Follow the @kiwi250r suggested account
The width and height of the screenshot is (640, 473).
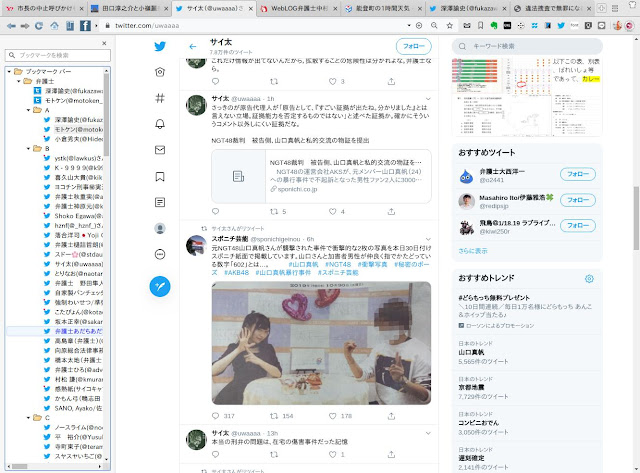(578, 225)
